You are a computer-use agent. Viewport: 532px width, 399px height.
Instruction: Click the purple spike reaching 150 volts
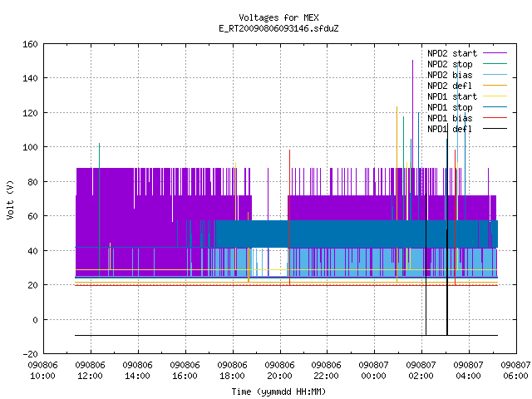[x=412, y=112]
